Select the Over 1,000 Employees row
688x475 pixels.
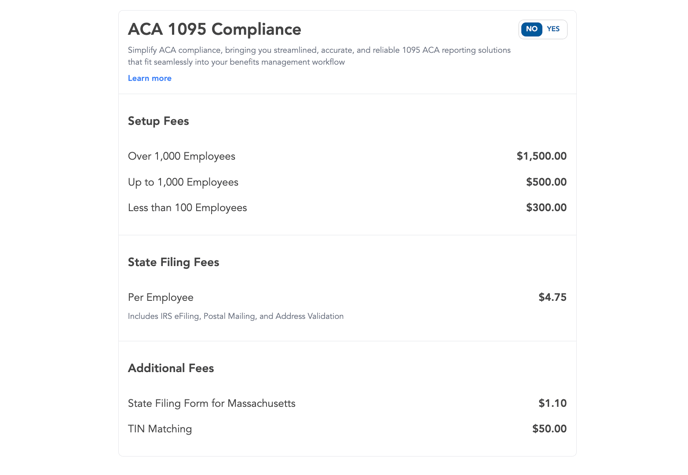coord(347,156)
